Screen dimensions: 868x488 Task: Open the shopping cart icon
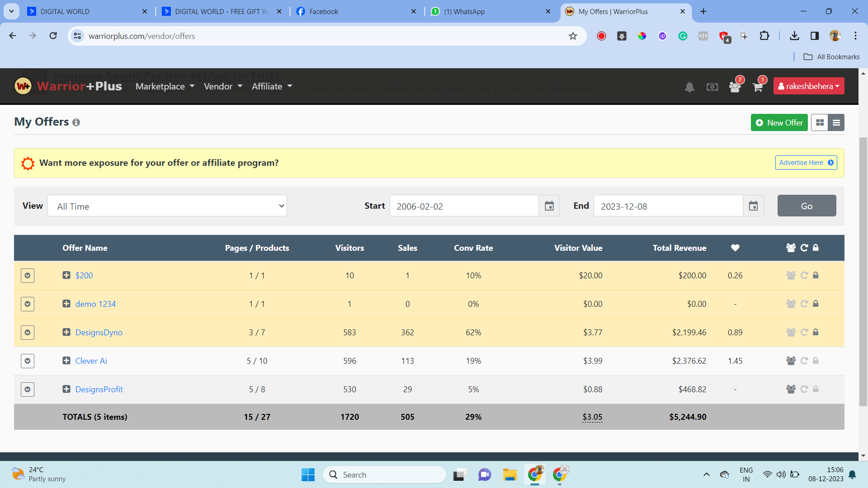pyautogui.click(x=758, y=87)
